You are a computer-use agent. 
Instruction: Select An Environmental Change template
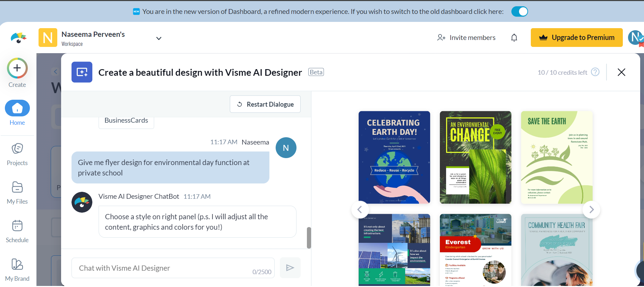coord(476,157)
